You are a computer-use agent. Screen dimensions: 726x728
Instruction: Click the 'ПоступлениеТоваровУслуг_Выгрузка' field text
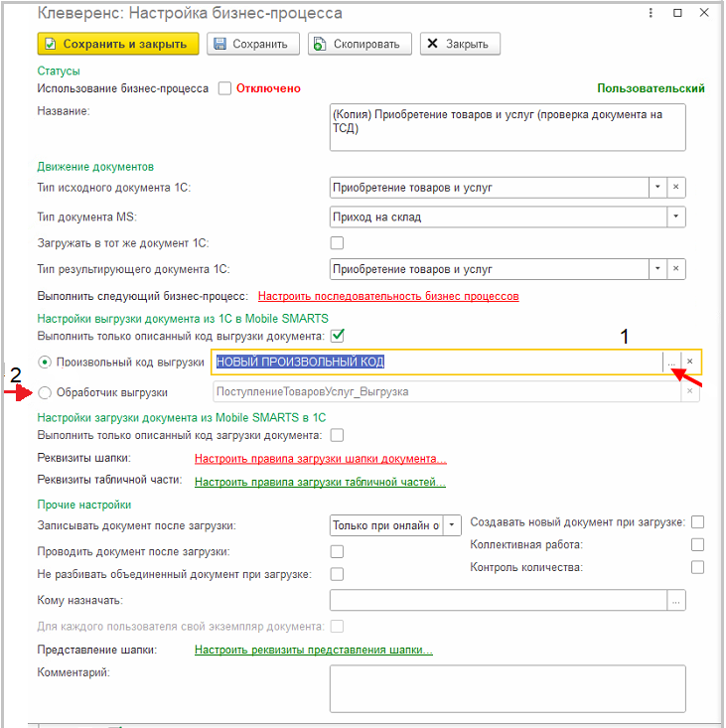[313, 392]
